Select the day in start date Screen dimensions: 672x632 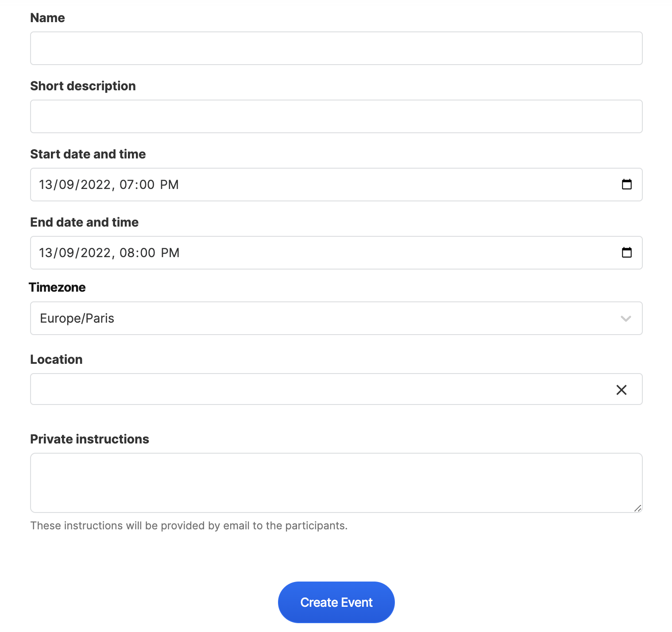coord(46,185)
